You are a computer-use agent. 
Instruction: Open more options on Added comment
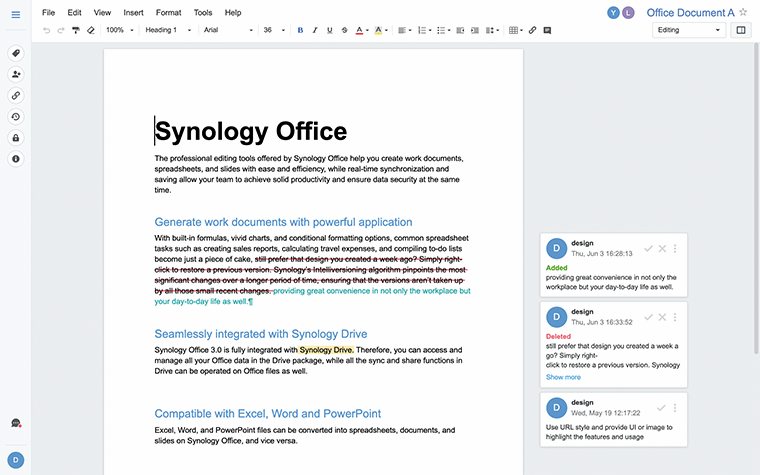pos(675,249)
